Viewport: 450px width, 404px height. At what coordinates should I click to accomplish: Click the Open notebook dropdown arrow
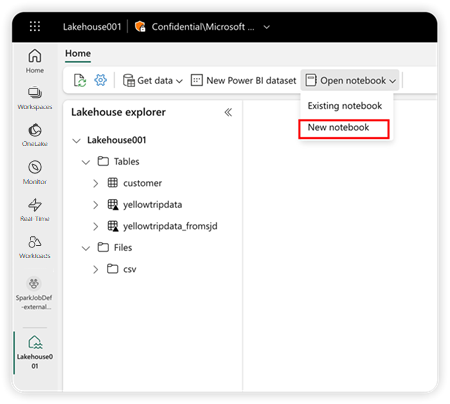(x=392, y=81)
